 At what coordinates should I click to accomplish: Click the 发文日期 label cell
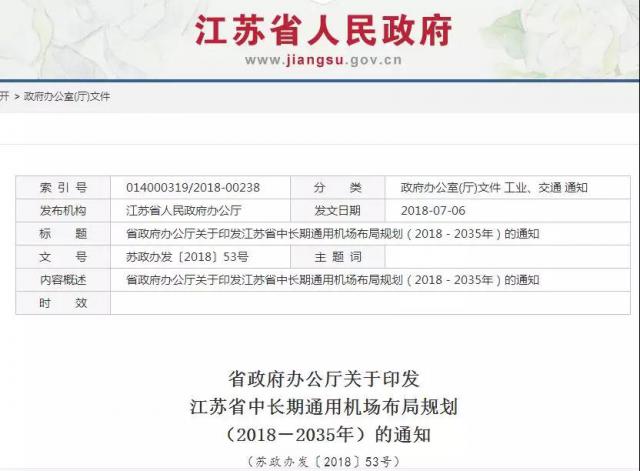click(338, 211)
